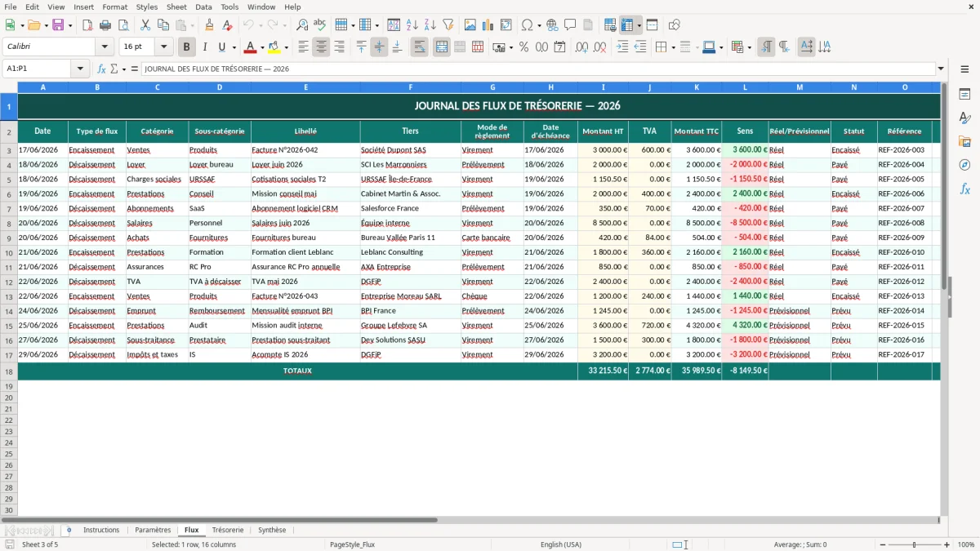
Task: Switch to the Trésorerie sheet tab
Action: (x=228, y=530)
